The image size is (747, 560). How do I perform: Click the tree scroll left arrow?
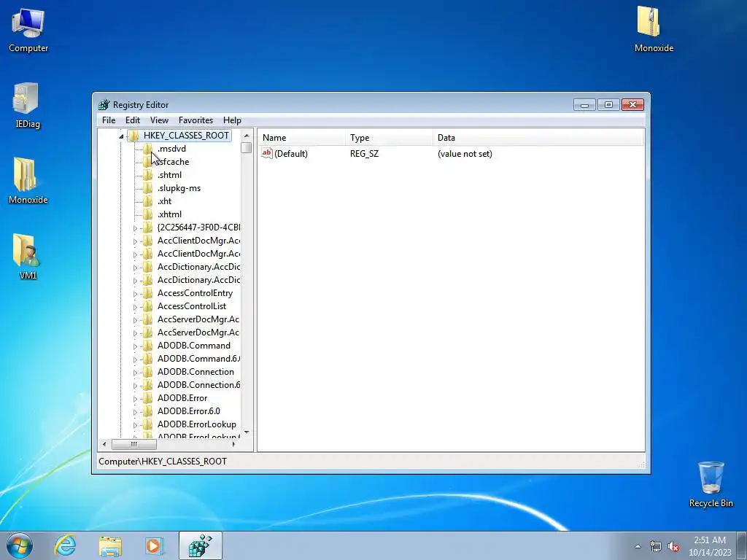pyautogui.click(x=104, y=444)
